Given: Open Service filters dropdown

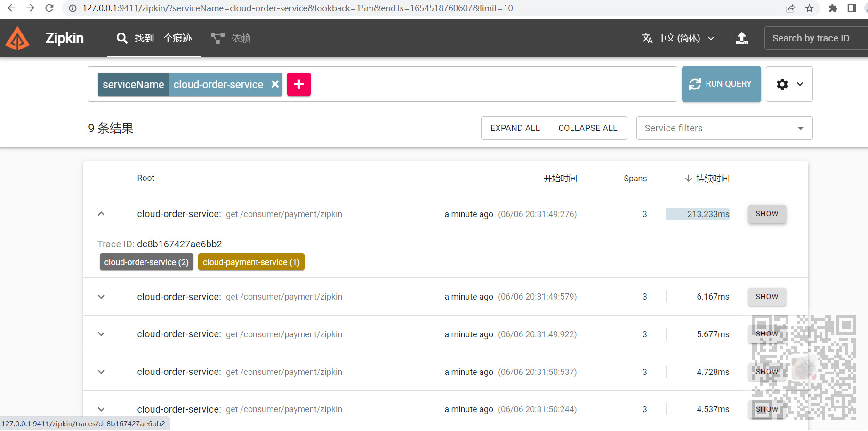Looking at the screenshot, I should (724, 128).
